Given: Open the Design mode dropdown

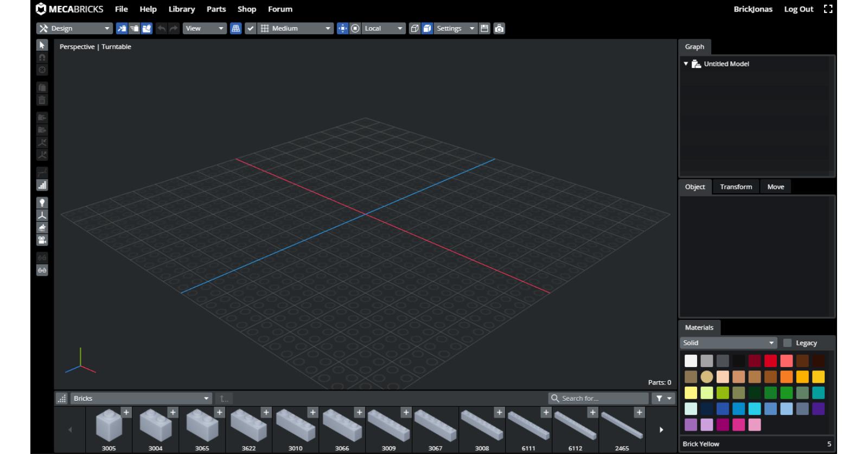Looking at the screenshot, I should [74, 28].
